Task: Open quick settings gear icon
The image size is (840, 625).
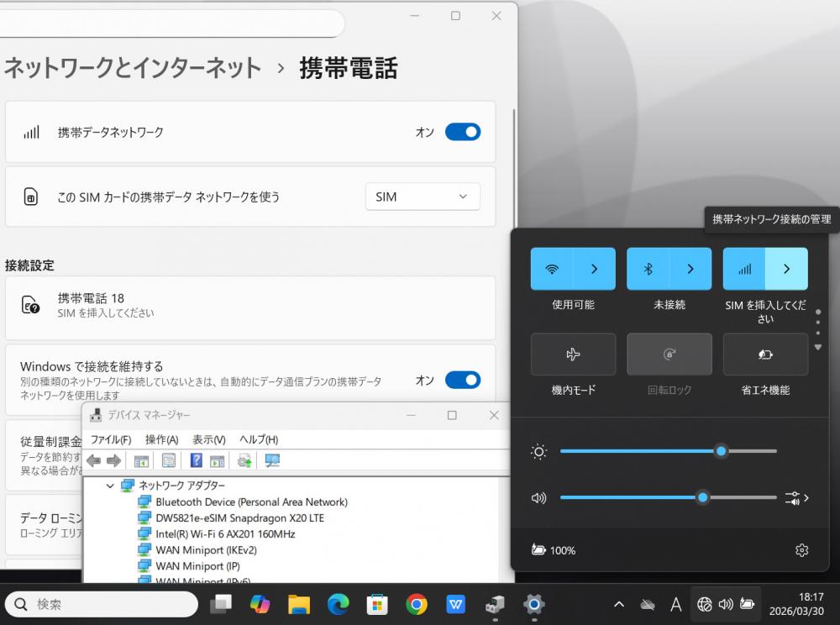Action: [x=801, y=550]
